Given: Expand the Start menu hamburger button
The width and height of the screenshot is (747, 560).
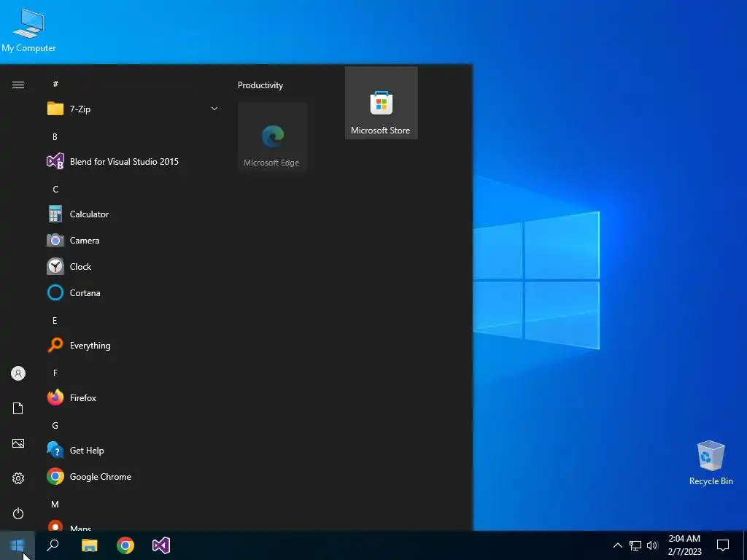Looking at the screenshot, I should pos(18,85).
